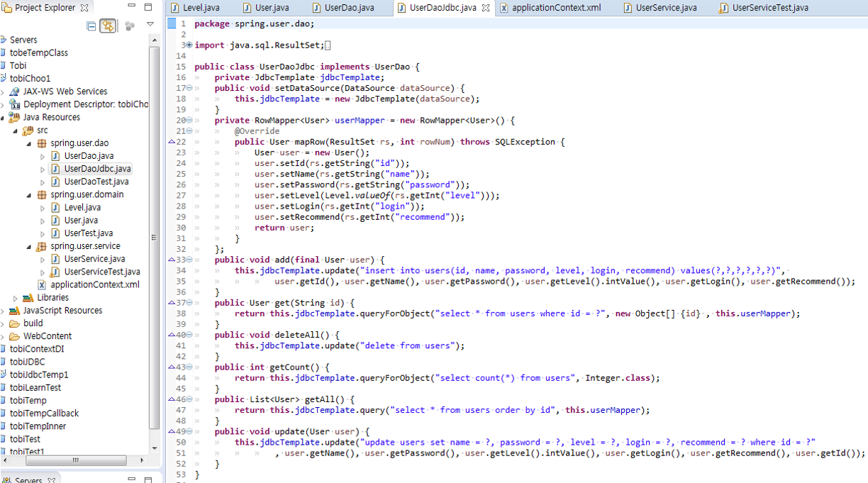Click override marker beside line 22
The width and height of the screenshot is (868, 483).
172,142
